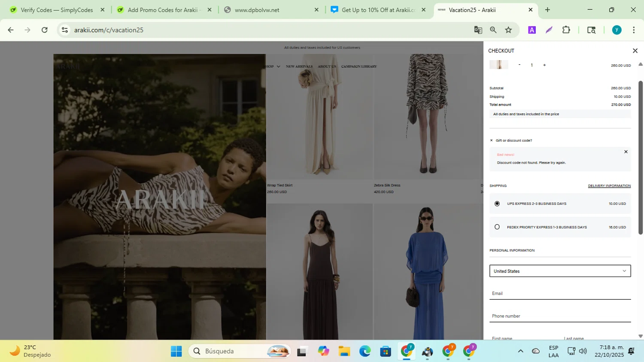Image resolution: width=644 pixels, height=362 pixels.
Task: Select UPS Express 2-3 business days shipping
Action: (497, 204)
